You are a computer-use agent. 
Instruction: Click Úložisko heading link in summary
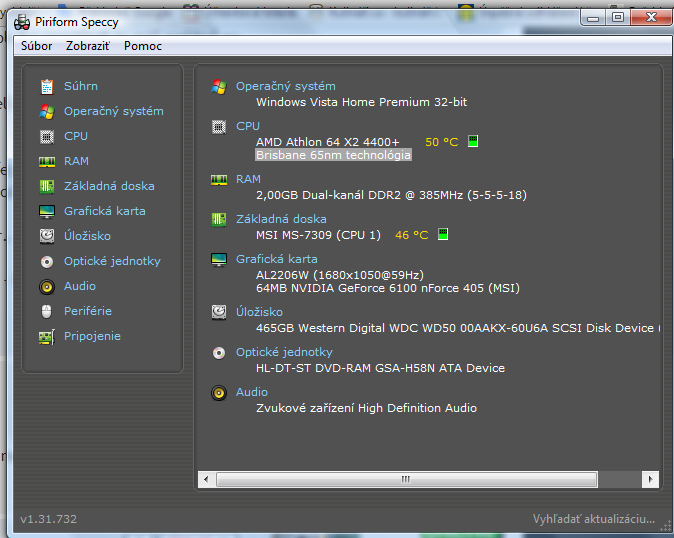[259, 312]
